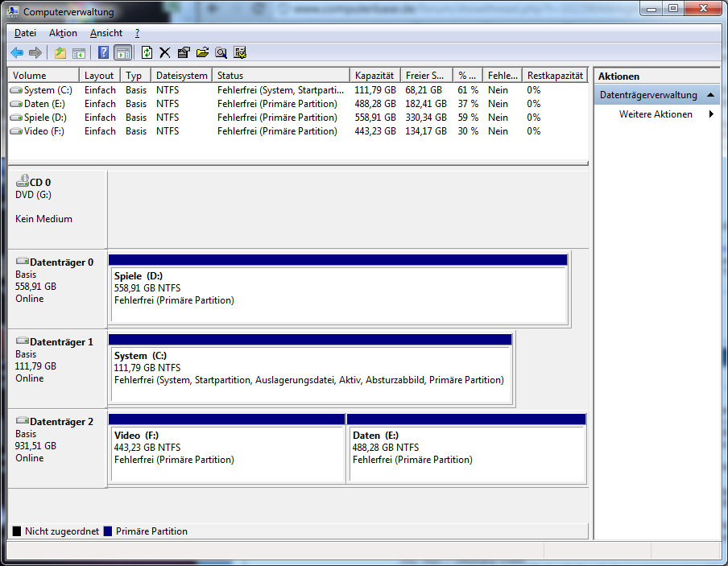Click the Forward arrow toolbar icon
Image resolution: width=728 pixels, height=566 pixels.
tap(35, 53)
